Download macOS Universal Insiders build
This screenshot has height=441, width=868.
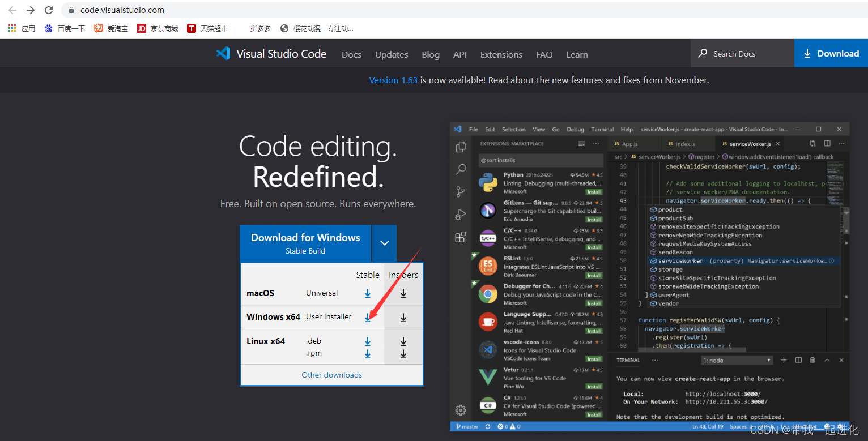403,293
